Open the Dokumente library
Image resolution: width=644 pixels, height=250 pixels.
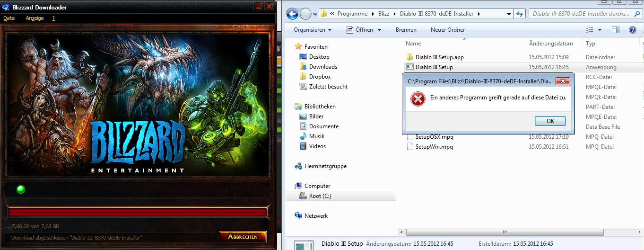[x=324, y=126]
